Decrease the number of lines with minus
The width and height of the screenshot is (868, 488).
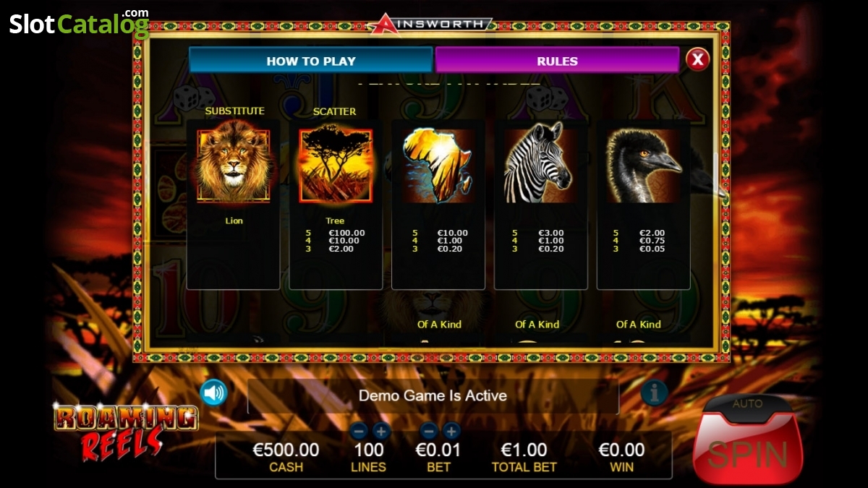point(359,432)
